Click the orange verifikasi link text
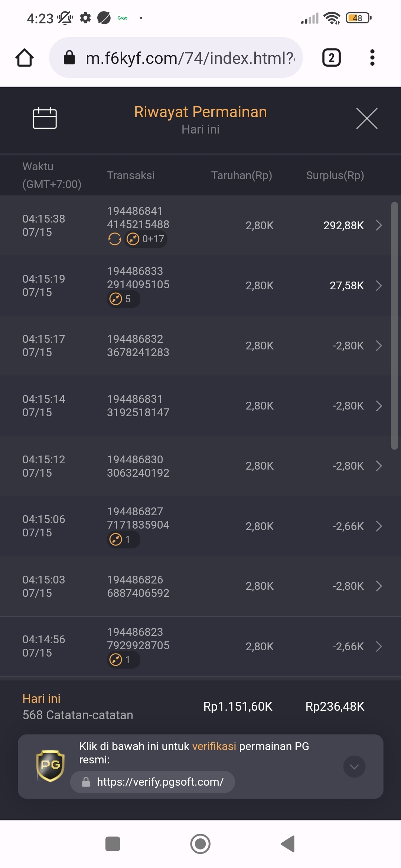 214,746
